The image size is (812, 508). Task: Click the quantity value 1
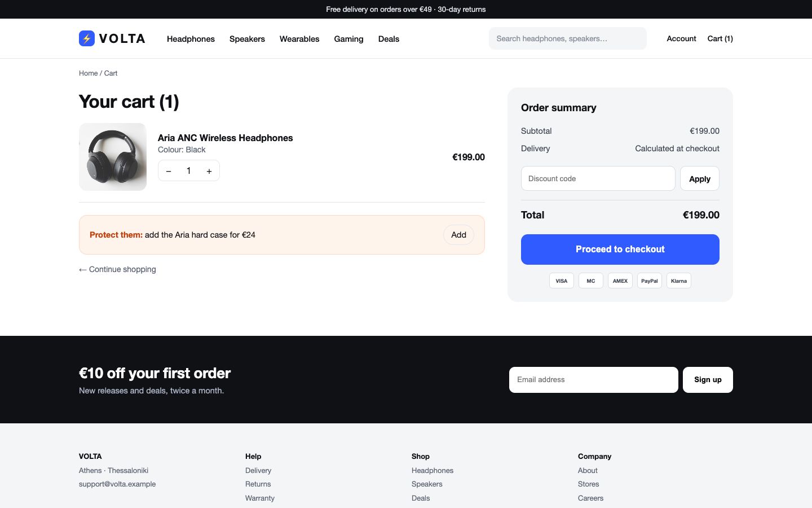point(189,171)
